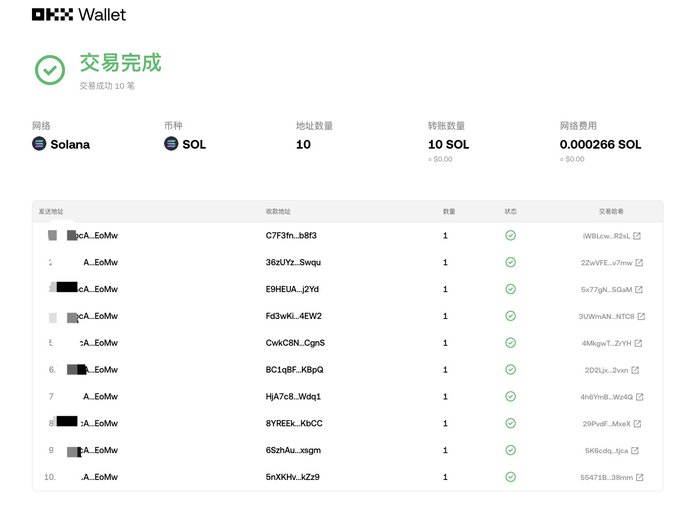Click the 状态 column header
The image size is (680, 513).
click(x=510, y=212)
